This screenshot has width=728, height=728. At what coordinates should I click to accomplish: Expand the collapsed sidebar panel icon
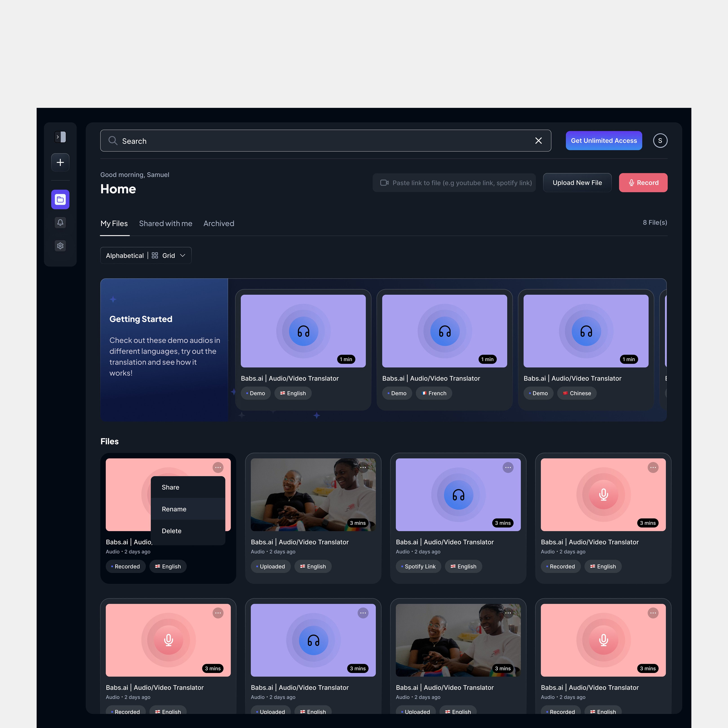60,137
